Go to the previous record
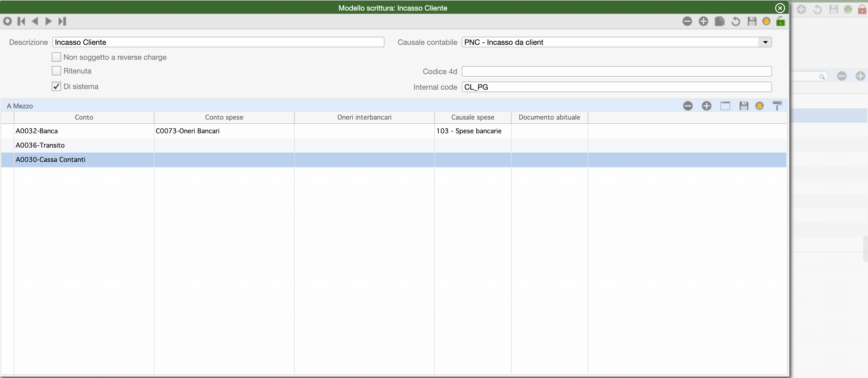The image size is (868, 378). coord(35,21)
